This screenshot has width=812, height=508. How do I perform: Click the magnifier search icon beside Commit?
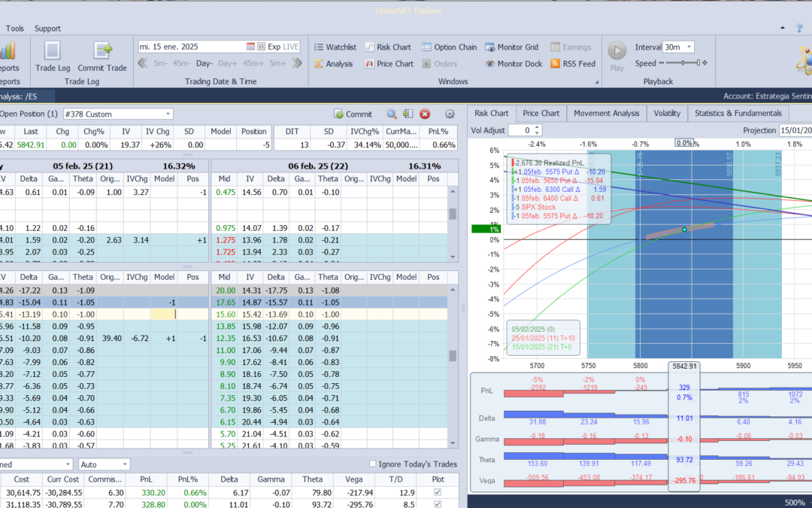(392, 114)
